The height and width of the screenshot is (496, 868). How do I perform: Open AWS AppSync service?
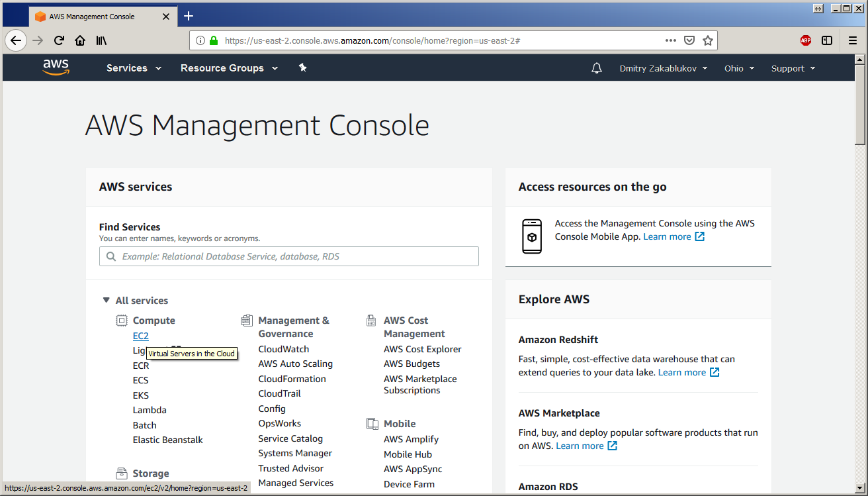click(x=413, y=469)
